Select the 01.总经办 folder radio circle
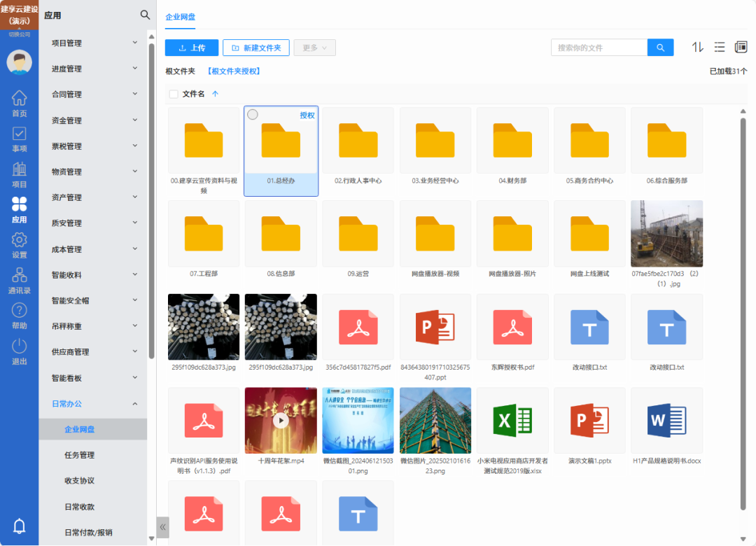 (x=253, y=115)
